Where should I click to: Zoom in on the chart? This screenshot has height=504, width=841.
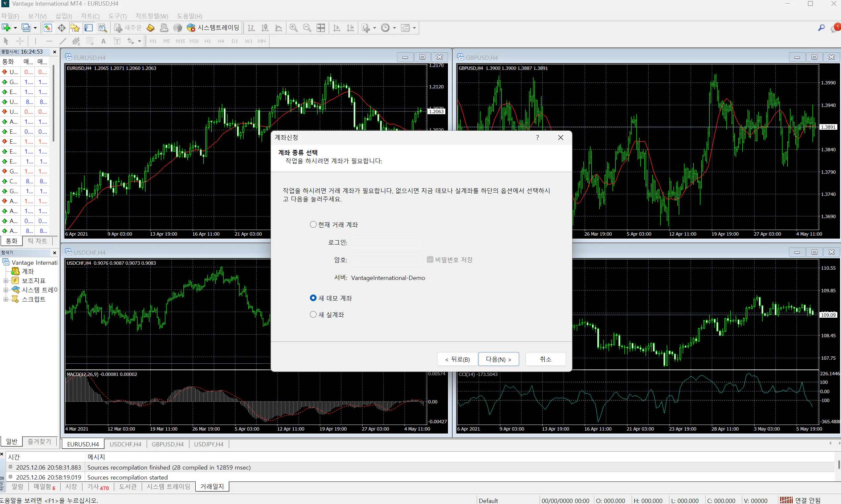(294, 28)
